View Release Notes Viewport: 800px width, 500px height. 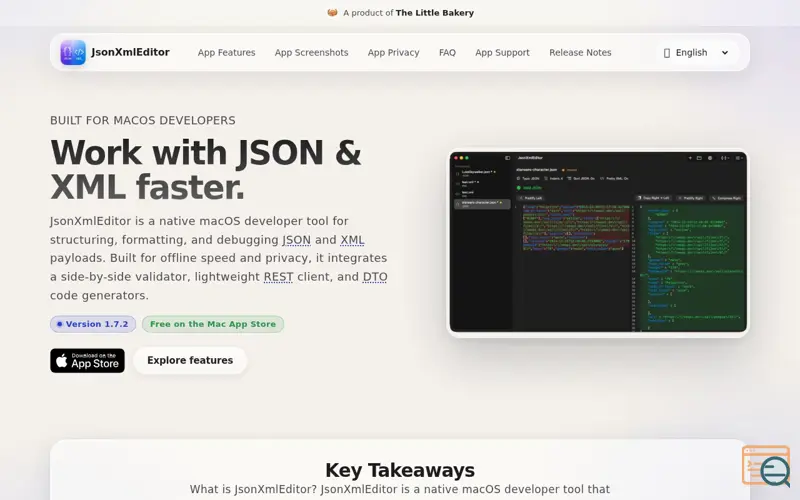pyautogui.click(x=580, y=53)
